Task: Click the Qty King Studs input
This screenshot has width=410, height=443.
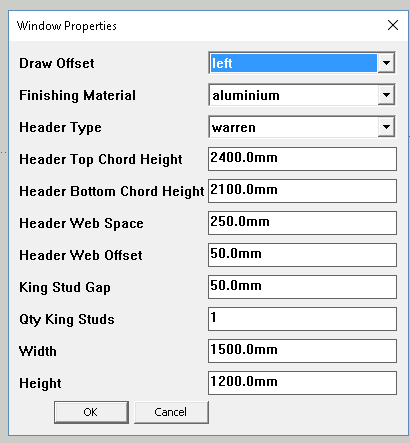Action: 302,319
